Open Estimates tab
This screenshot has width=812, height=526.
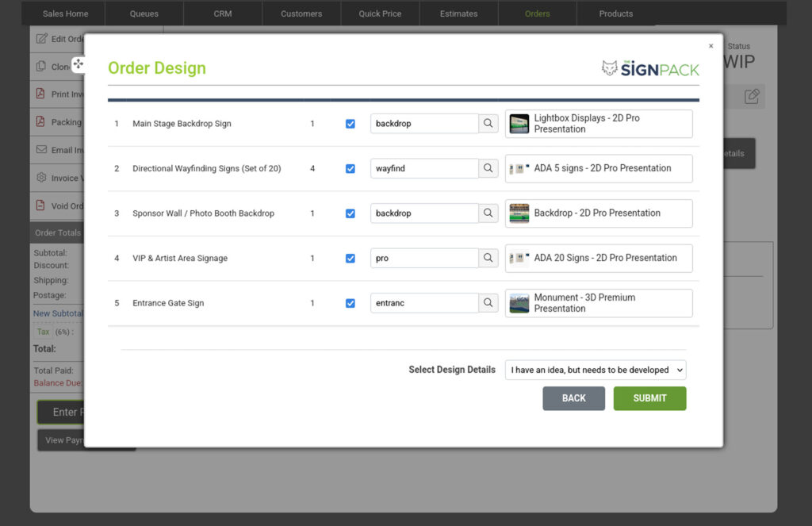tap(459, 13)
